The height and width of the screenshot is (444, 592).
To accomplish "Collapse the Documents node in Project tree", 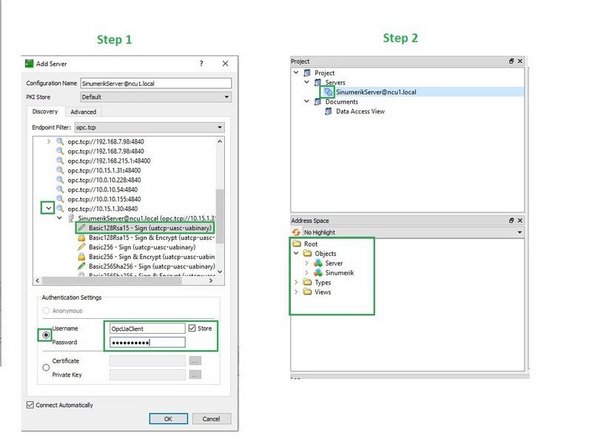I will (x=307, y=101).
